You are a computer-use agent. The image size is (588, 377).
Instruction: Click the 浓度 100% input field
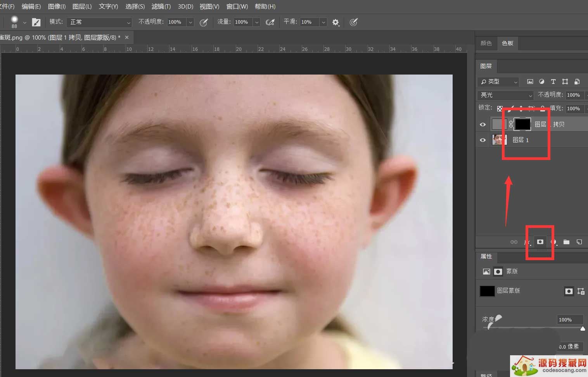pyautogui.click(x=570, y=320)
